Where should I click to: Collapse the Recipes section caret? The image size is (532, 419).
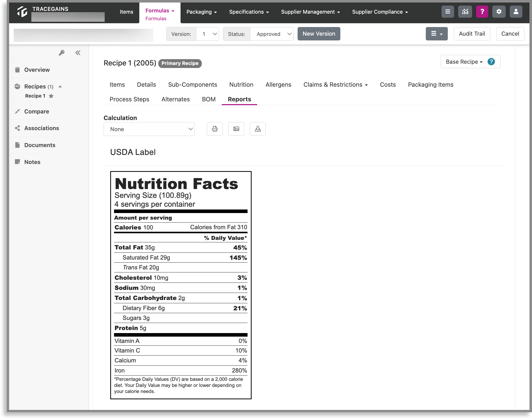pos(60,86)
